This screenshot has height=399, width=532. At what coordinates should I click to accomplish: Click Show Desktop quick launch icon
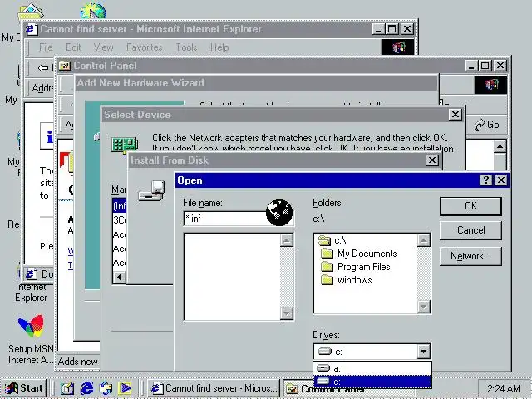tap(66, 388)
